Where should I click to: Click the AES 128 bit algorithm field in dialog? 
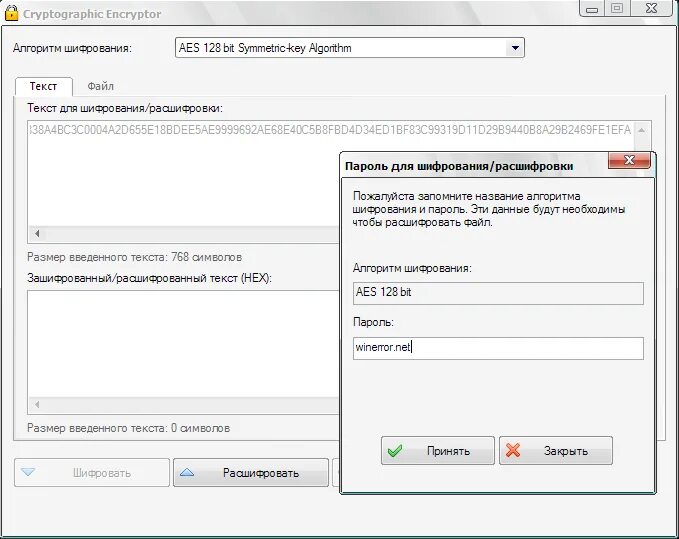498,293
